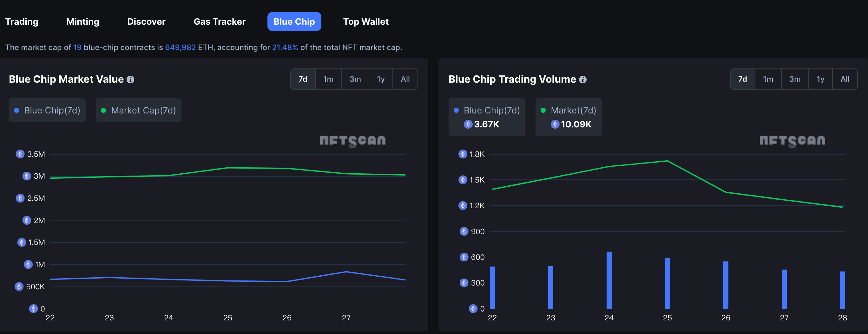
Task: Click the info icon beside Blue Chip Market Value
Action: [x=130, y=80]
